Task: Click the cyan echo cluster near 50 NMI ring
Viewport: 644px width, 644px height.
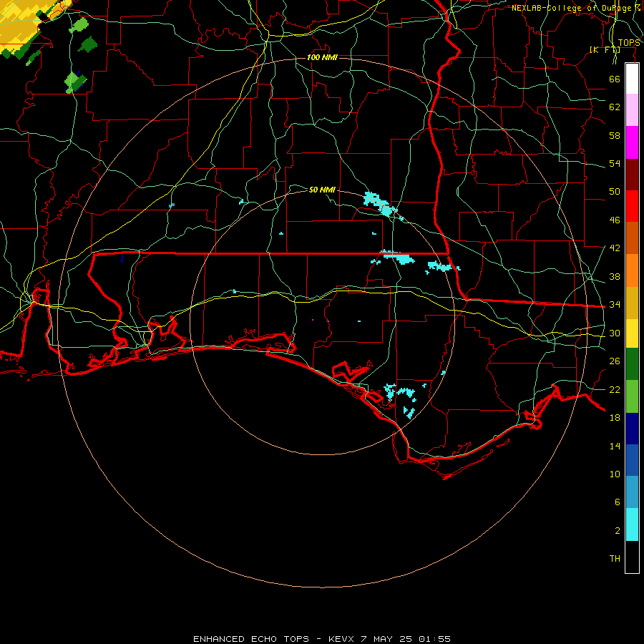Action: [x=379, y=204]
